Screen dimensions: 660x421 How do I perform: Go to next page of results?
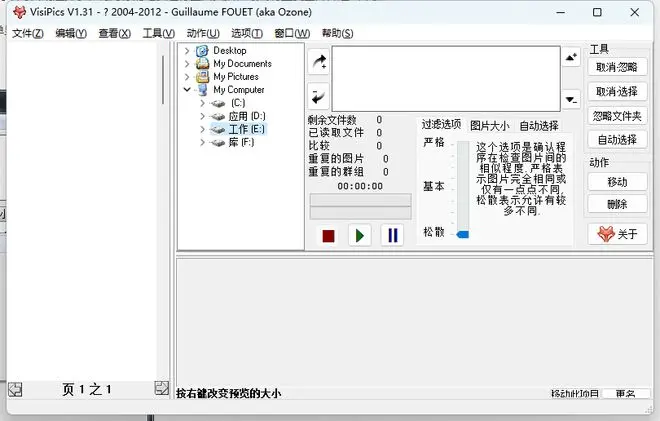coord(162,389)
